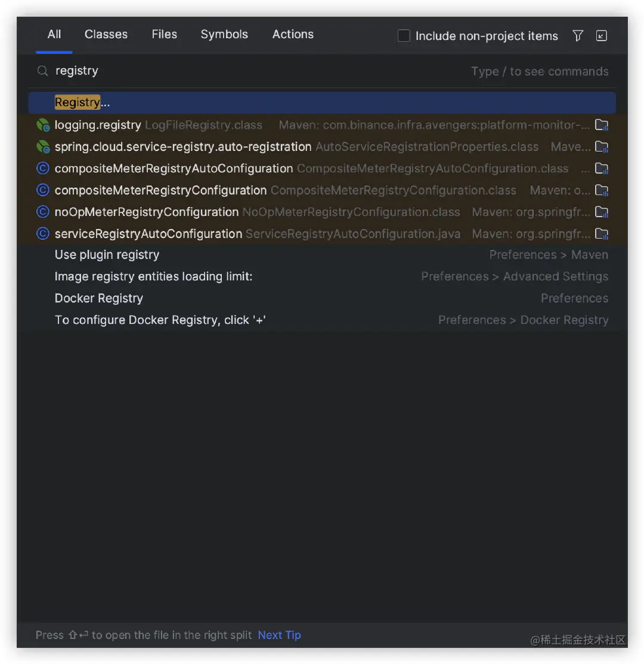Screen dimensions: 644x664
Task: Open results in Find tool window icon
Action: pos(601,36)
